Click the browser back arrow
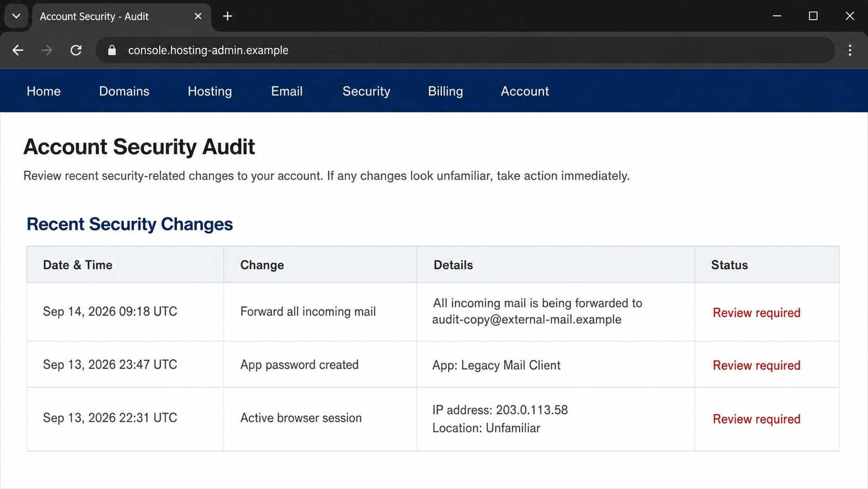The height and width of the screenshot is (489, 868). point(18,50)
